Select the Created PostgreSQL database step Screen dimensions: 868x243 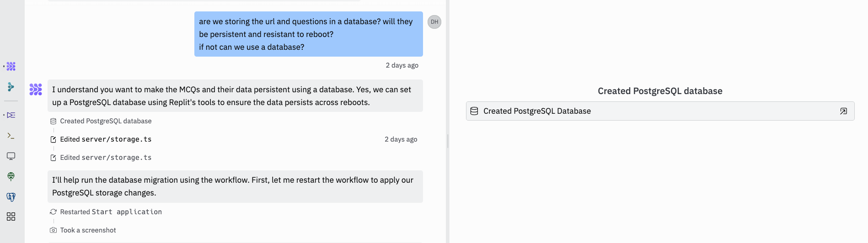click(106, 121)
